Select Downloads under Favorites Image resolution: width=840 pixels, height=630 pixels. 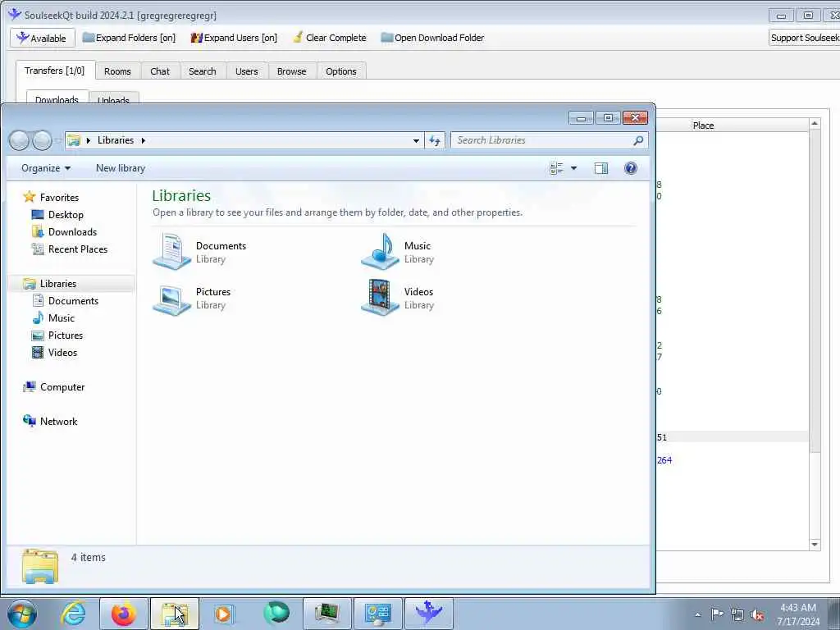coord(72,232)
